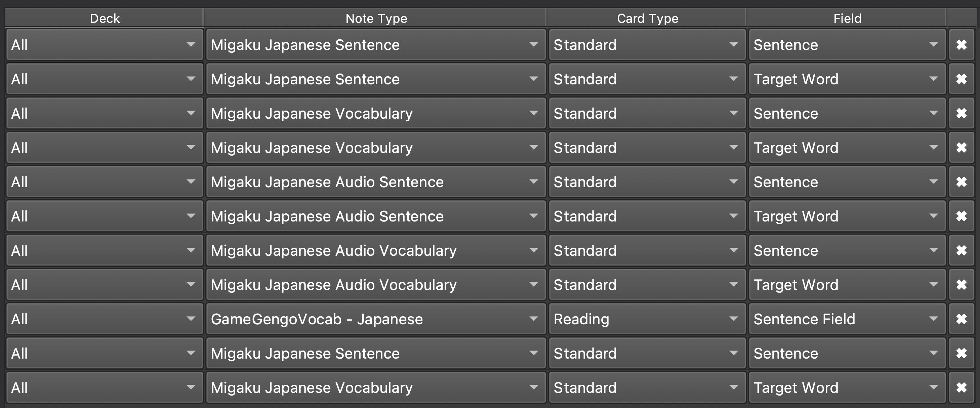Remove the first Migaku Japanese Sentence rule
Image resolution: width=980 pixels, height=408 pixels.
[962, 44]
